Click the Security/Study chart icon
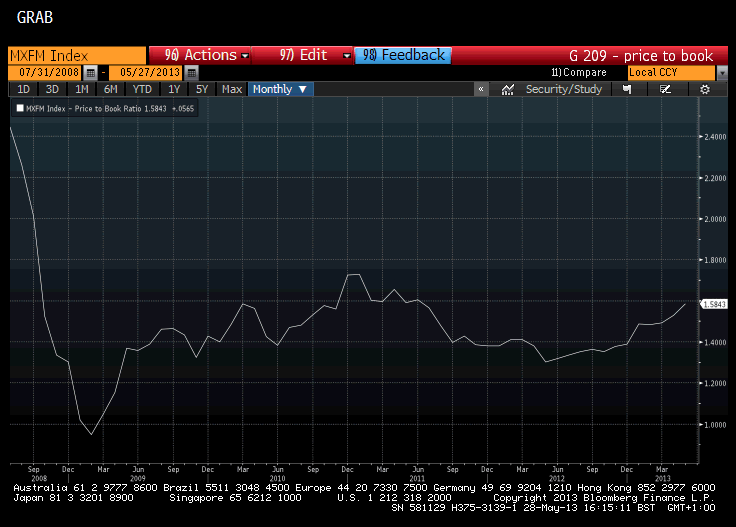The image size is (736, 527). pyautogui.click(x=508, y=89)
